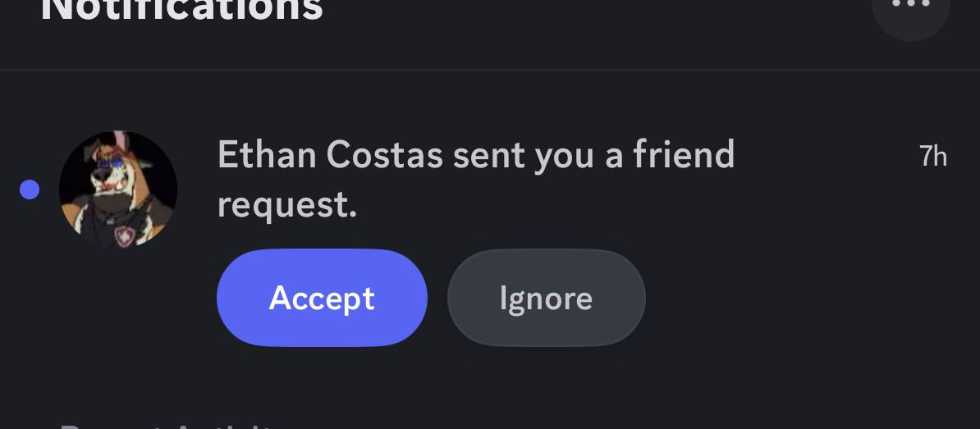Click the name Ethan Costas
Viewport: 980px width, 429px height.
point(330,154)
